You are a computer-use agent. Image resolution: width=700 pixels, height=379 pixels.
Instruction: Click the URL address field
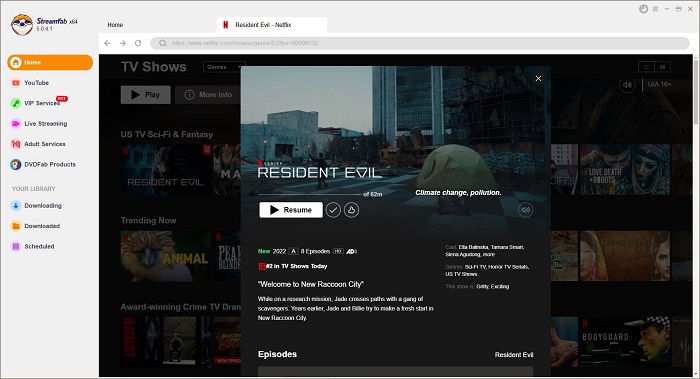point(420,43)
